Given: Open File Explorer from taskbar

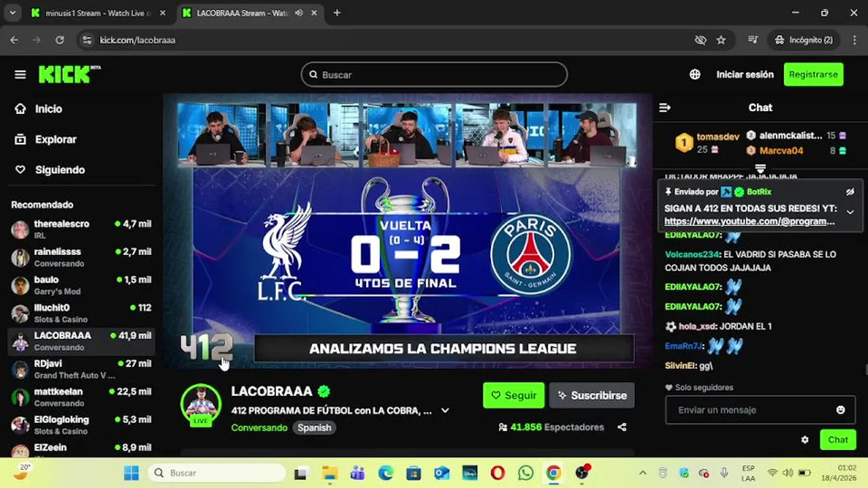Looking at the screenshot, I should tap(330, 473).
